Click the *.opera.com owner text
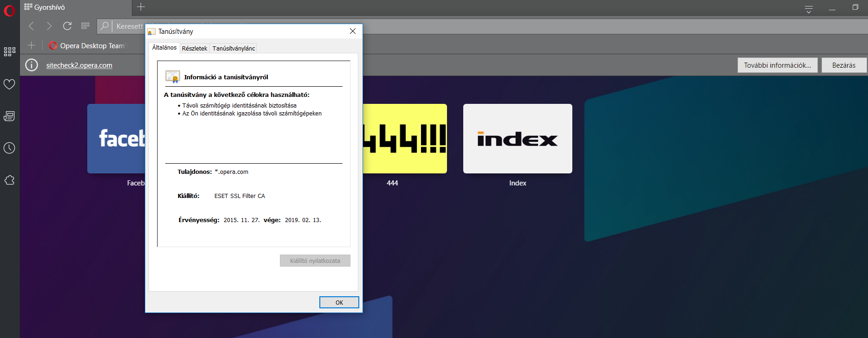868x338 pixels. click(231, 172)
